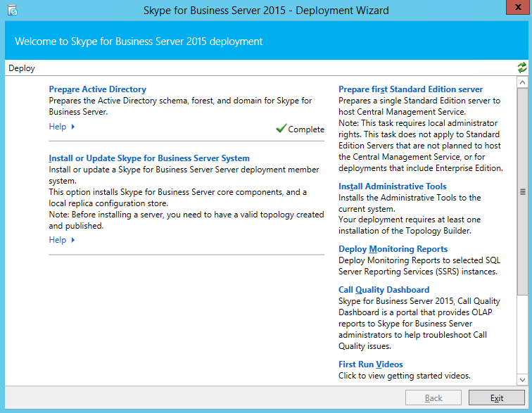Click the vertical scrollbar thumb

522,192
